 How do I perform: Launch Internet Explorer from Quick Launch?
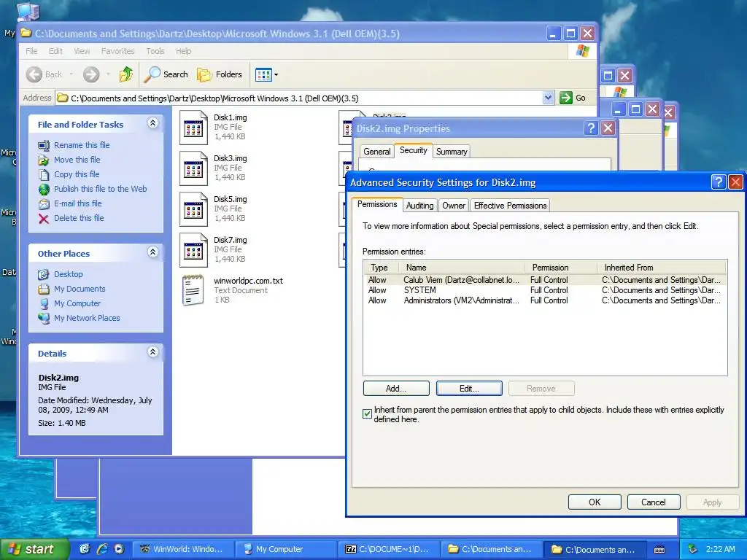[x=102, y=549]
